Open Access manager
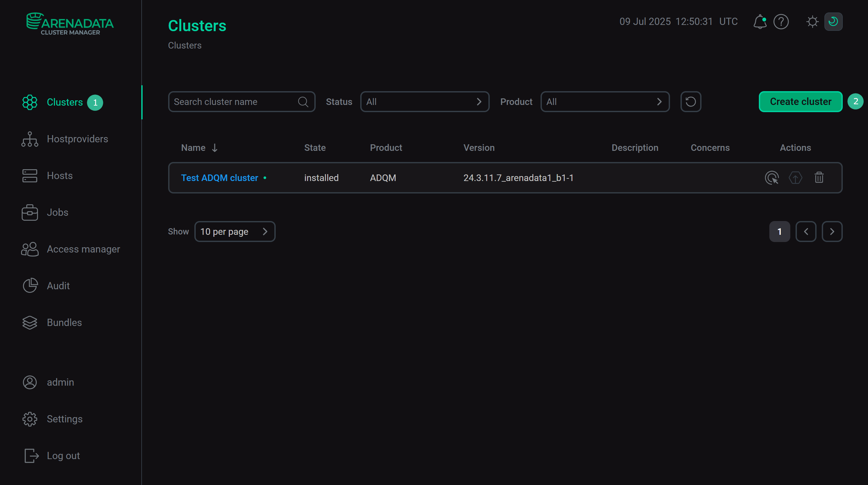868x485 pixels. tap(83, 249)
